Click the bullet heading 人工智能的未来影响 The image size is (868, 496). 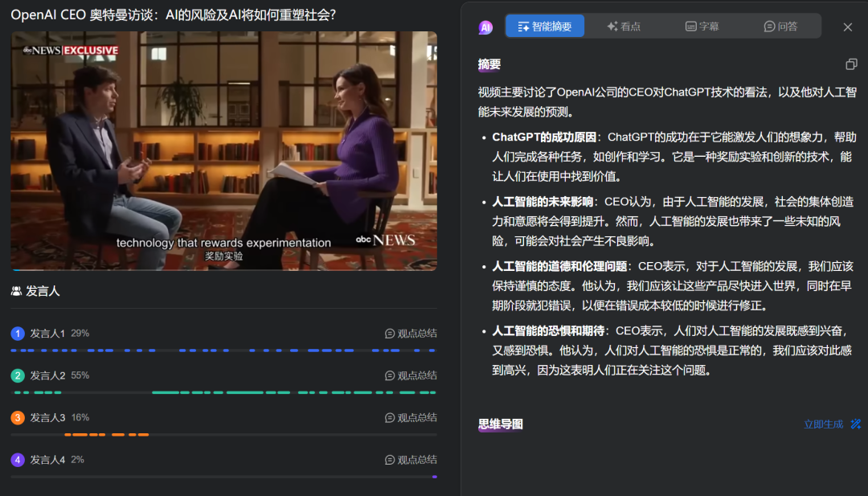coord(542,202)
